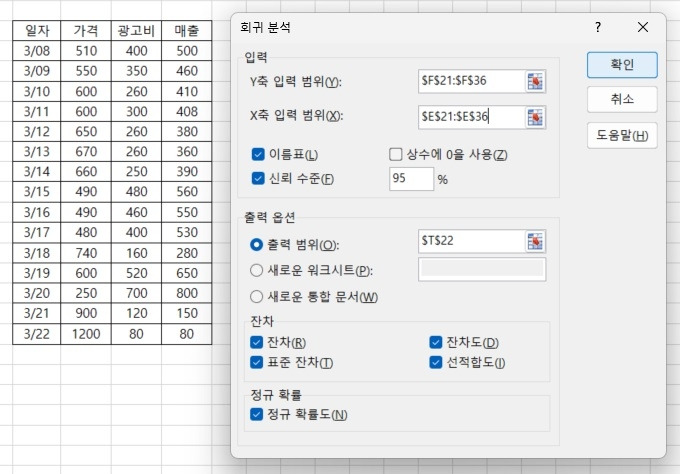This screenshot has width=680, height=474.
Task: Click range selector icon for Y축 입력 범위
Action: (535, 81)
